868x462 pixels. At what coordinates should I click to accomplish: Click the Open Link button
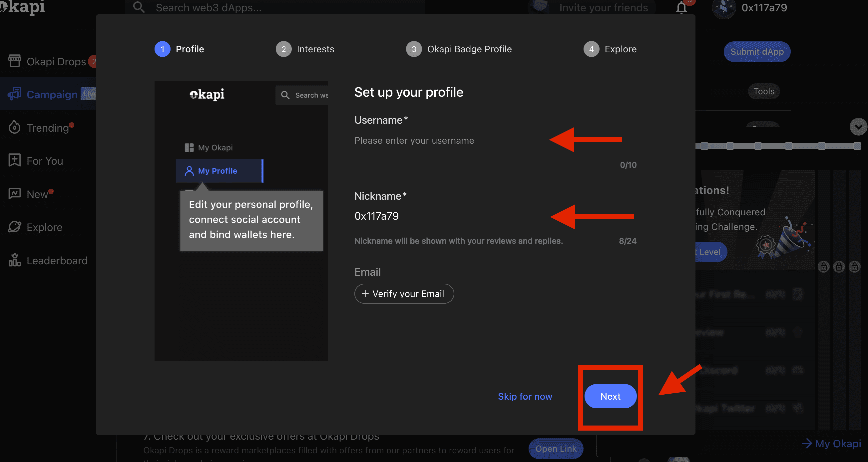(556, 449)
